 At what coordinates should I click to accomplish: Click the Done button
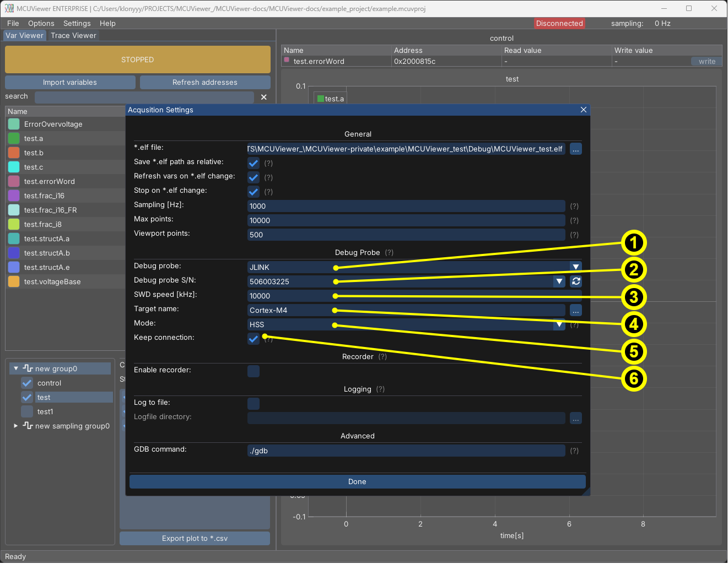(357, 482)
